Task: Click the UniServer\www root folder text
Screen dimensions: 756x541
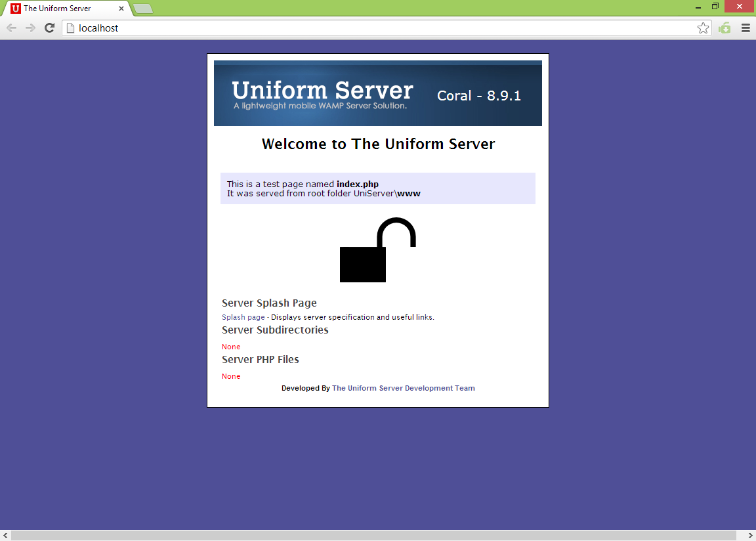Action: pyautogui.click(x=387, y=193)
